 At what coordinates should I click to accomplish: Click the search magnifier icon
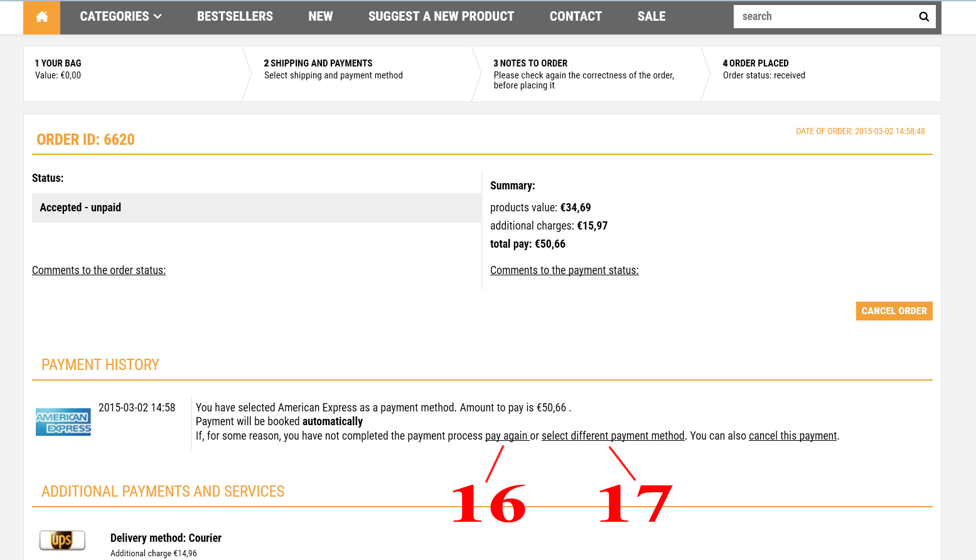tap(923, 17)
